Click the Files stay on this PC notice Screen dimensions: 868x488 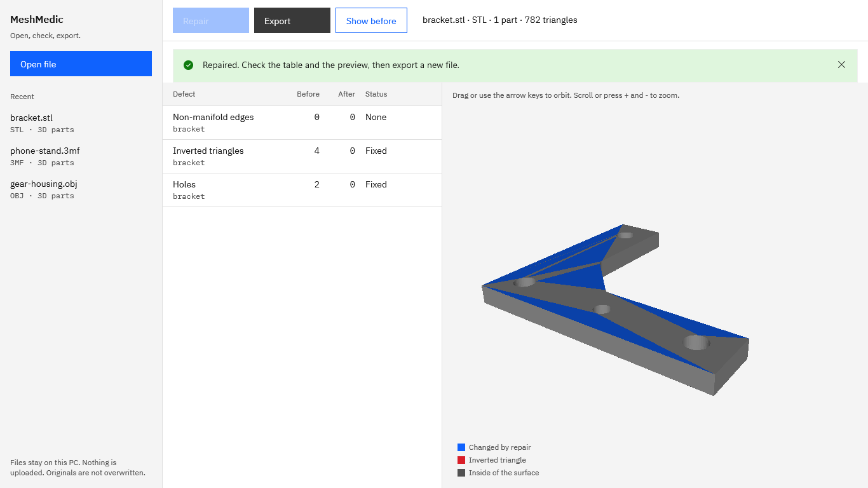78,468
